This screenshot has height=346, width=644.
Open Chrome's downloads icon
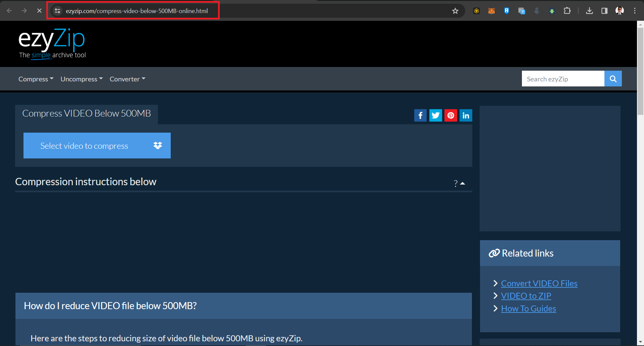click(590, 10)
